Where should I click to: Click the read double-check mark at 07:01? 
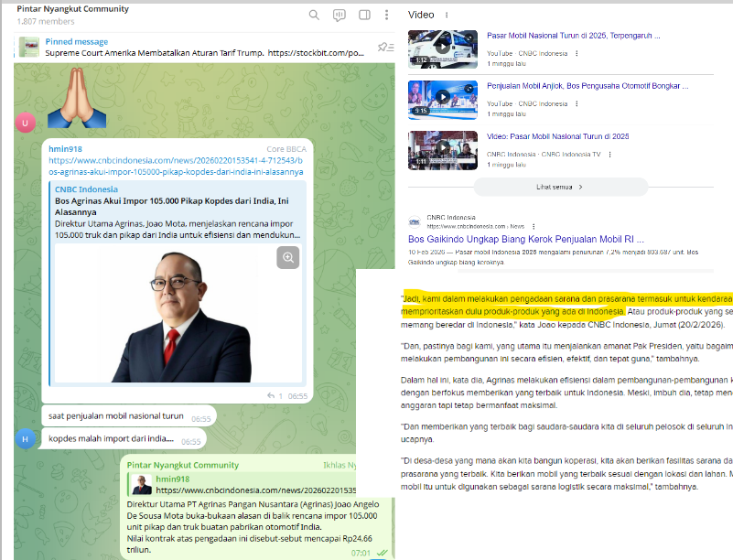pos(382,553)
